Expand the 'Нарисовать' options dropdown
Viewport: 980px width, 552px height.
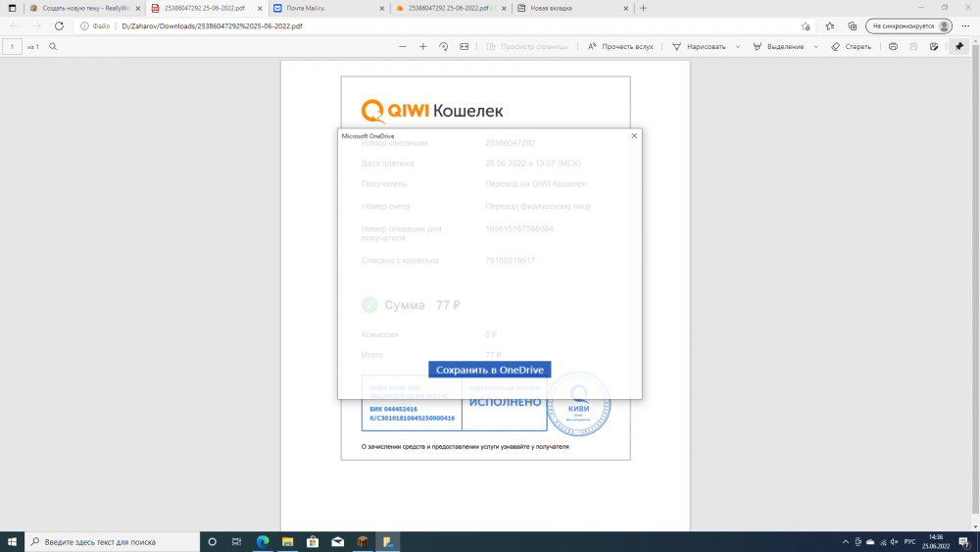738,47
